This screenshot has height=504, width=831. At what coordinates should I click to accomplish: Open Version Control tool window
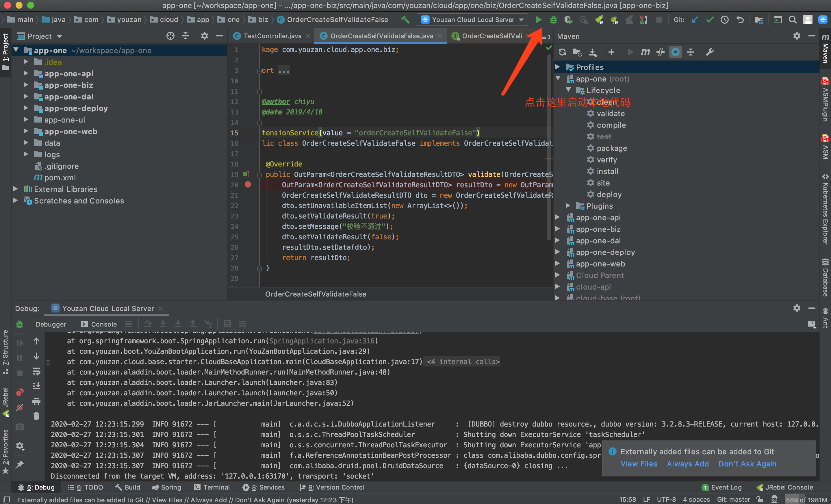[332, 487]
